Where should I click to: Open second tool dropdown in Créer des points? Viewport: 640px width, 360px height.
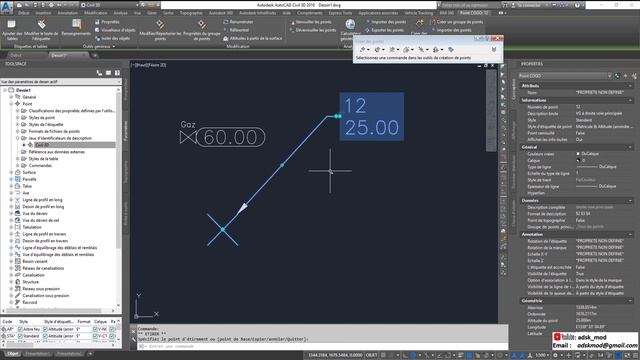tap(383, 50)
